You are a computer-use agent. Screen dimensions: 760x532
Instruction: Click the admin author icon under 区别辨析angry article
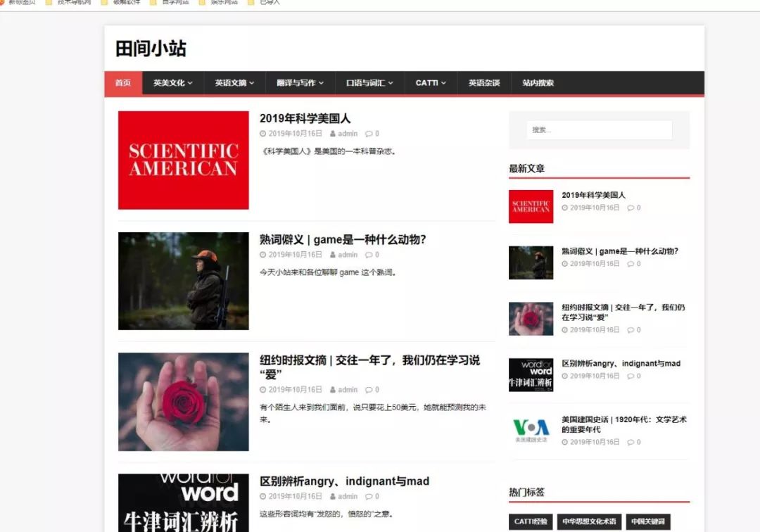pos(334,496)
